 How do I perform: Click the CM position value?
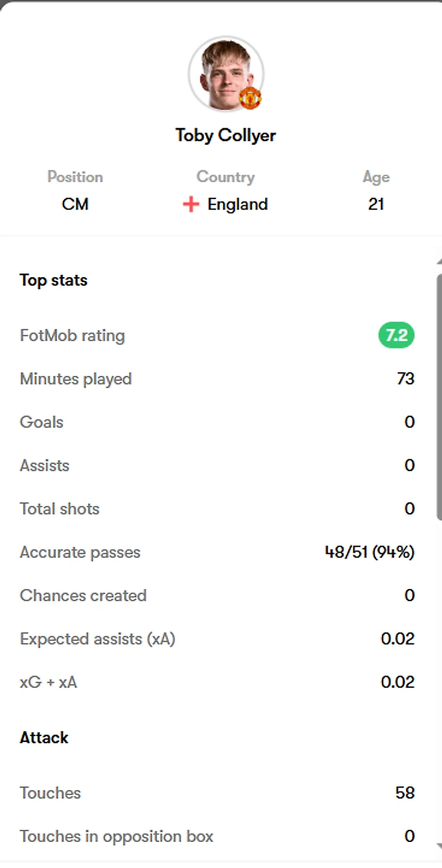(x=75, y=205)
